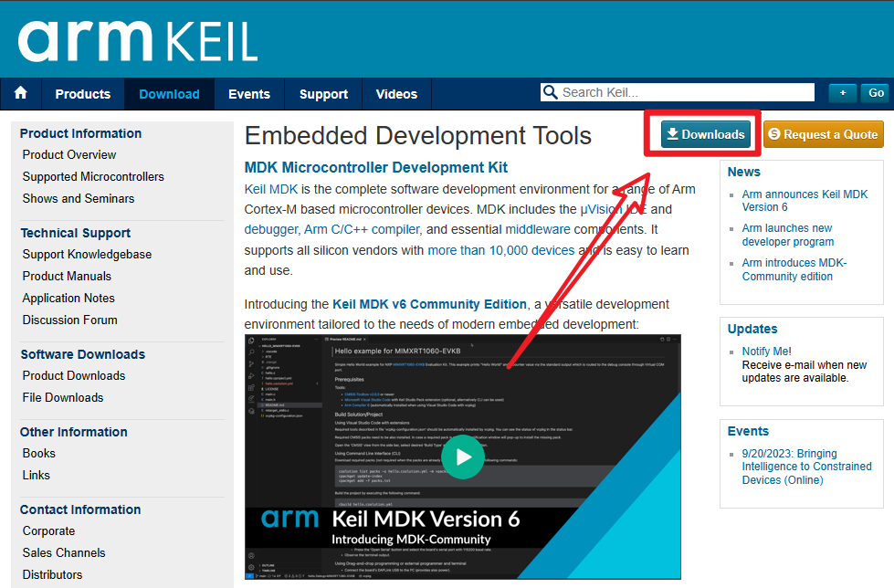Type in the Search Keil field

click(x=685, y=92)
